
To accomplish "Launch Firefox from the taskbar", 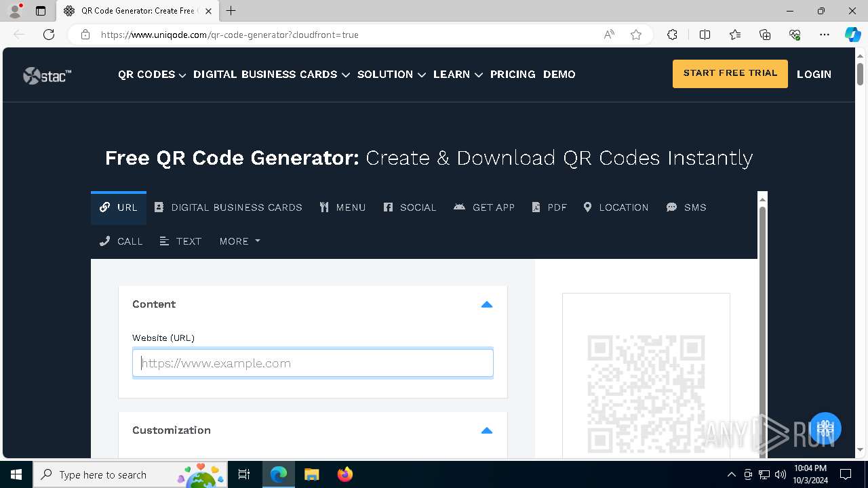I will click(x=344, y=474).
